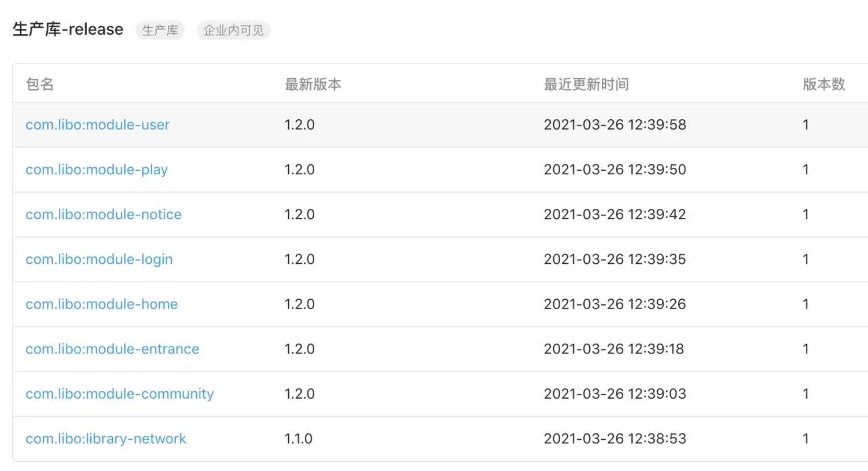Click the 包名 column header
The image size is (868, 471).
pyautogui.click(x=39, y=84)
